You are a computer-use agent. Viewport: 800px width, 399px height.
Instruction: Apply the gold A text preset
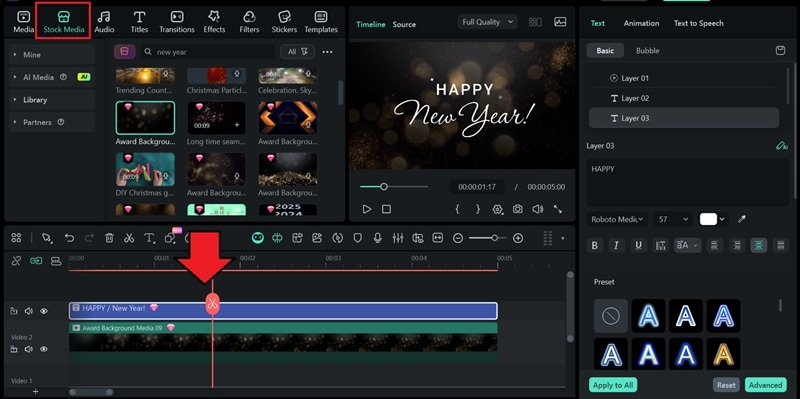coord(723,355)
